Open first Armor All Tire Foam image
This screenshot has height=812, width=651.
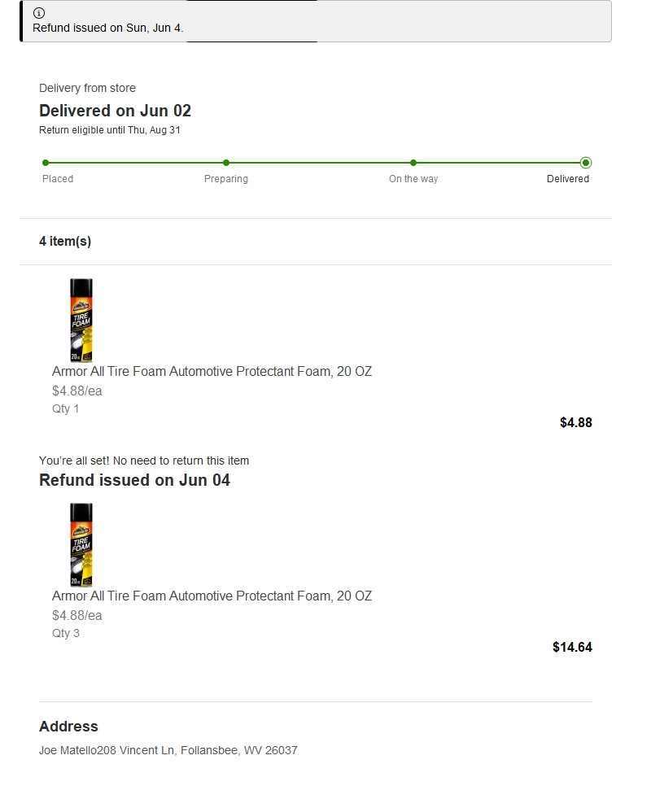(81, 320)
